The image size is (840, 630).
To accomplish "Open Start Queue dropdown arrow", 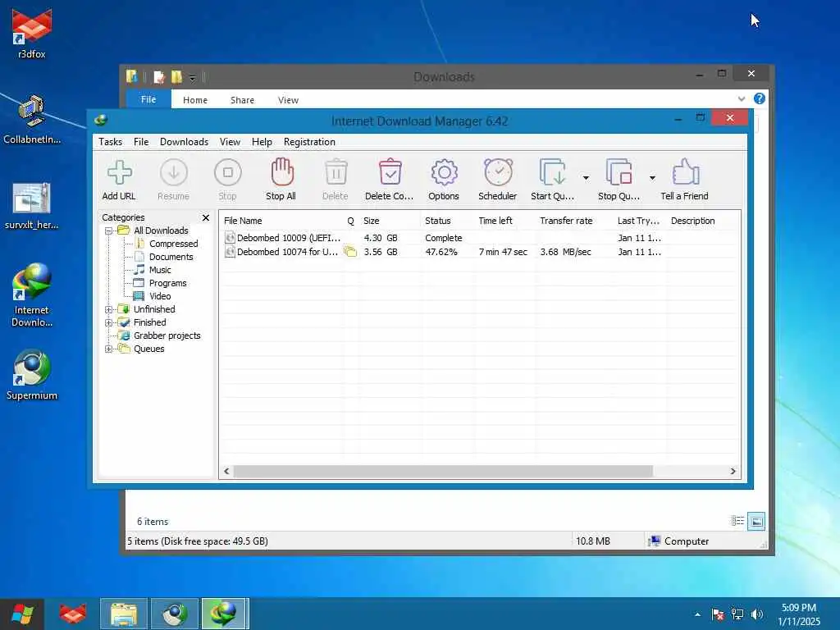I will 586,178.
